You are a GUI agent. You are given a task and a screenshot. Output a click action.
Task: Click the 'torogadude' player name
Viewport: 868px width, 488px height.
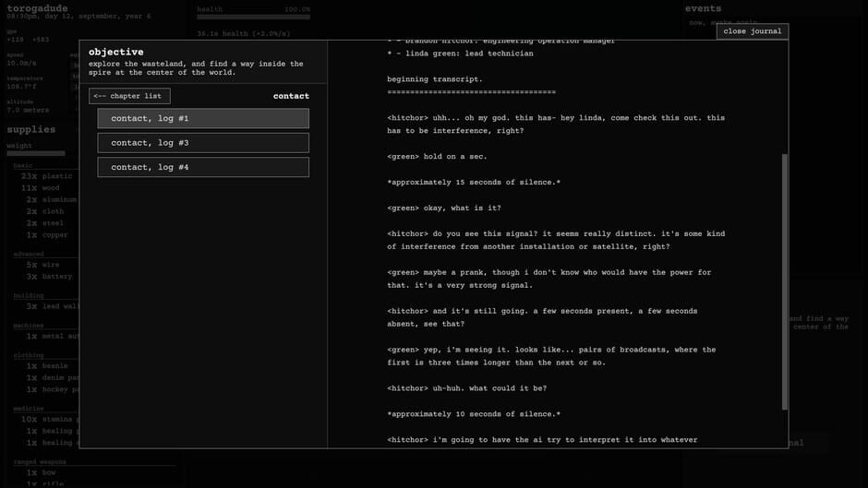(37, 7)
